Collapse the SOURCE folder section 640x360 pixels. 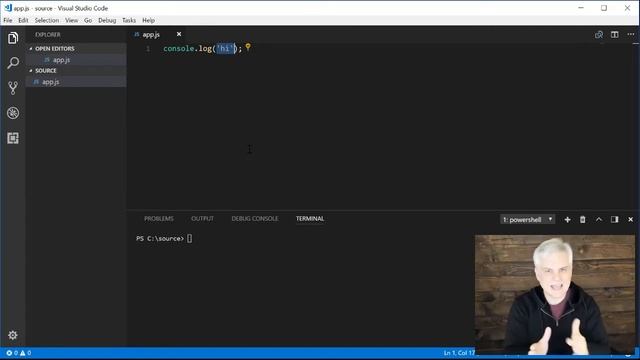click(x=31, y=71)
